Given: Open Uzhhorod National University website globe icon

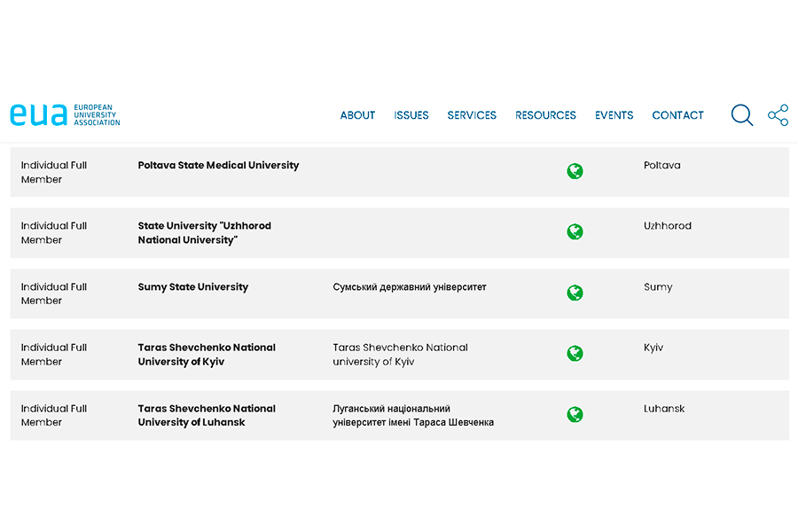Looking at the screenshot, I should coord(575,232).
